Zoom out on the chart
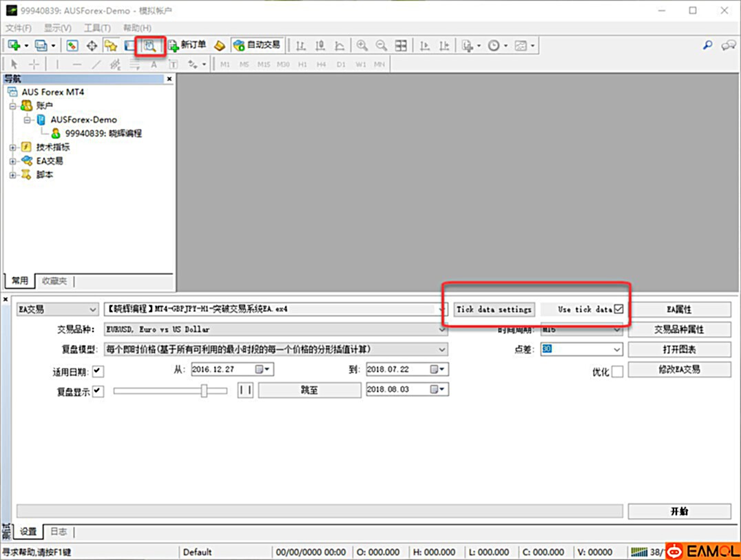The image size is (741, 560). [381, 45]
